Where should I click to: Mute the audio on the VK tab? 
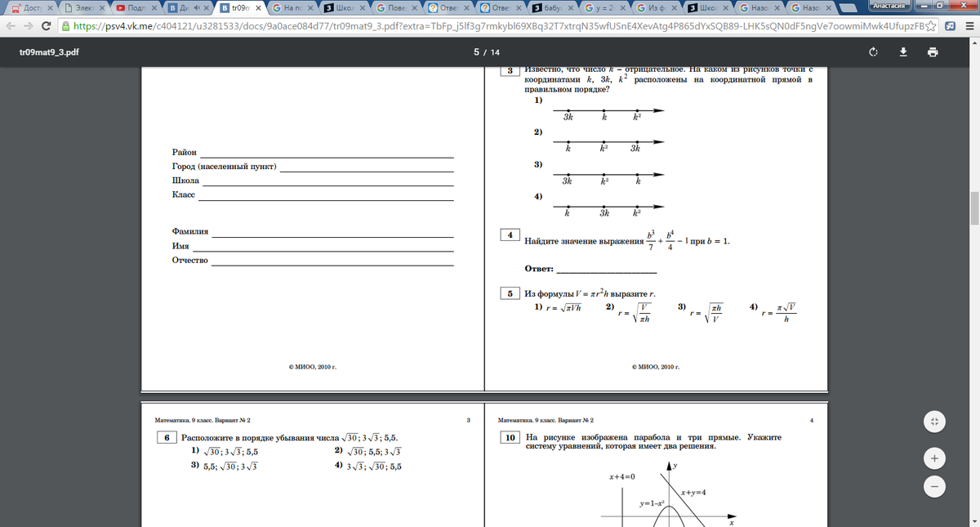(x=196, y=8)
